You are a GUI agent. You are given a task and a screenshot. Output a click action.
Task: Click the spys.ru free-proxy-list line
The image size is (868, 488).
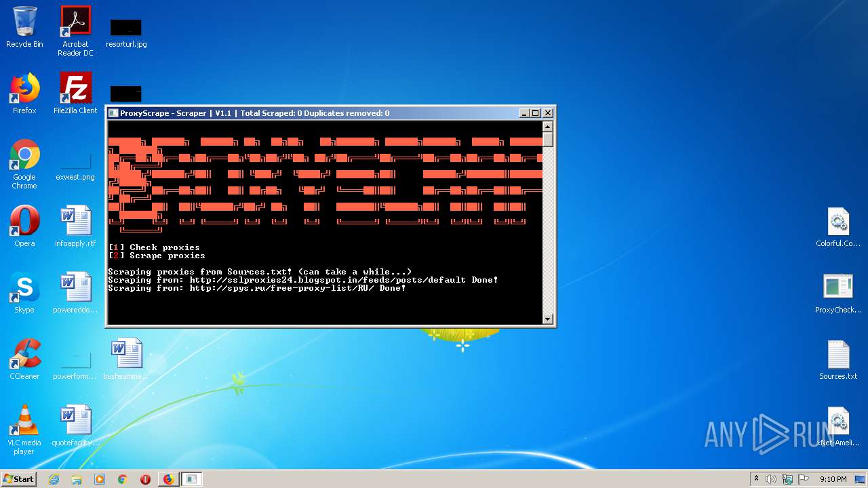257,288
